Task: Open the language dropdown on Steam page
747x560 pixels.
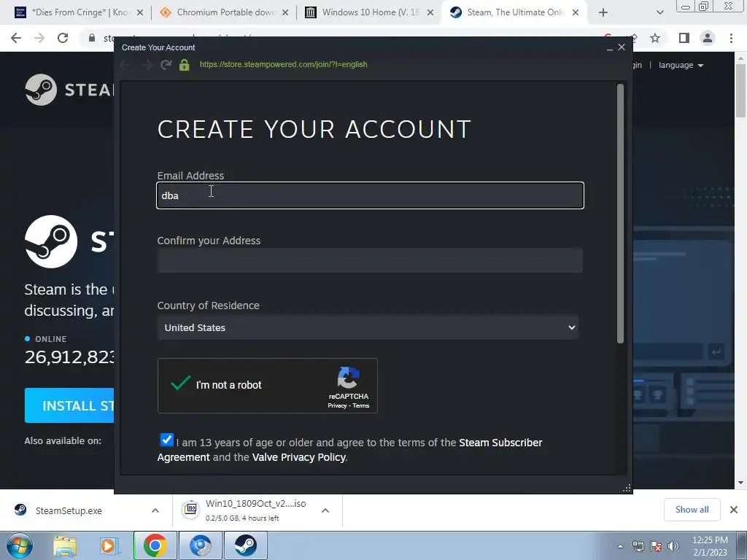Action: point(681,65)
